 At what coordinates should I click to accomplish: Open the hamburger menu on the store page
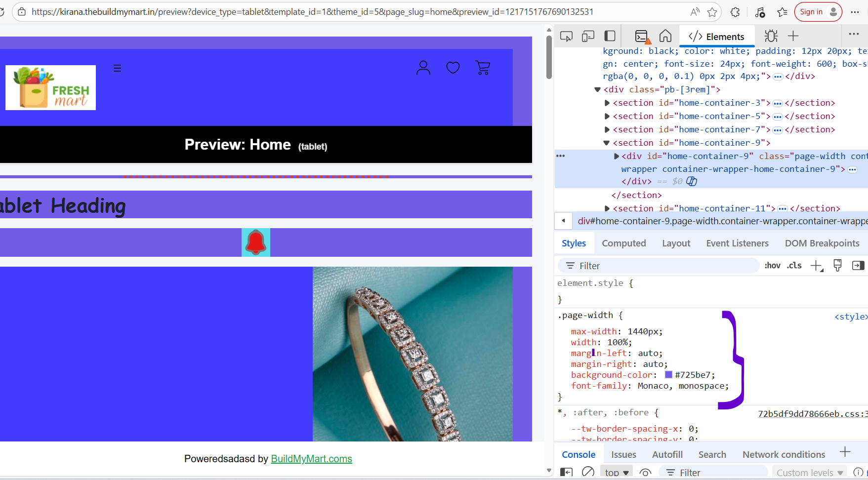pyautogui.click(x=117, y=68)
